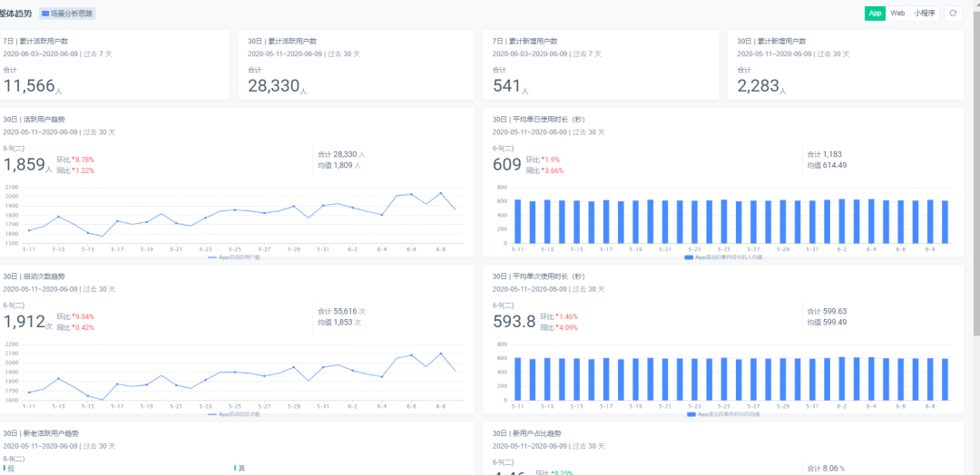Toggle the 假 legend in 新老活跃用户趋势
Viewport: 980px width, 475px height.
pos(9,468)
